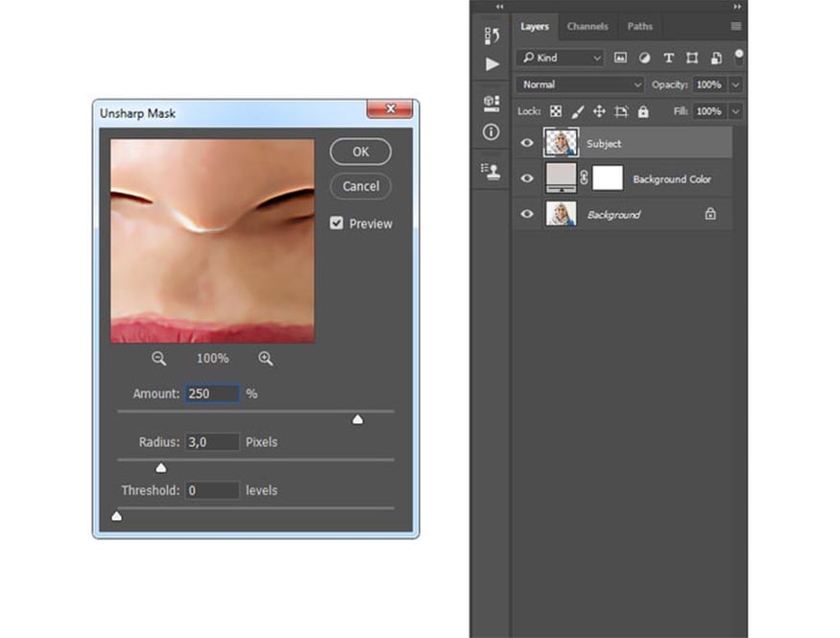Prevent artboard auto-nesting lock icon
The width and height of the screenshot is (840, 638).
pos(621,111)
